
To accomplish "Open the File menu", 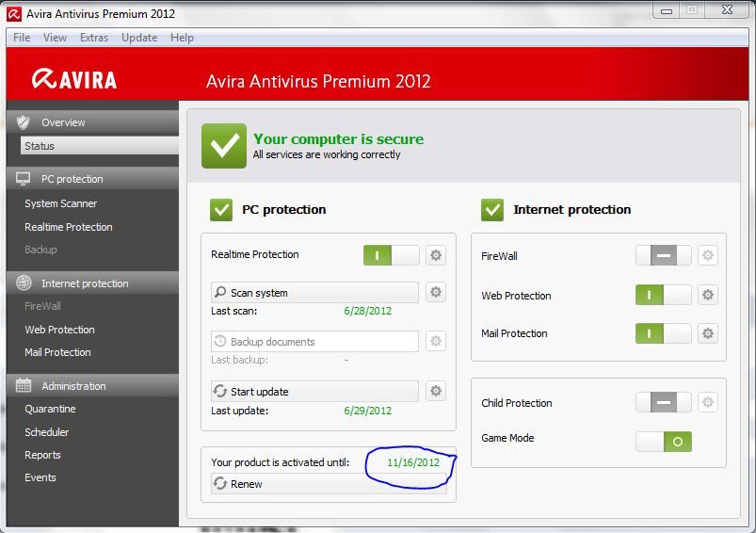I will tap(22, 38).
